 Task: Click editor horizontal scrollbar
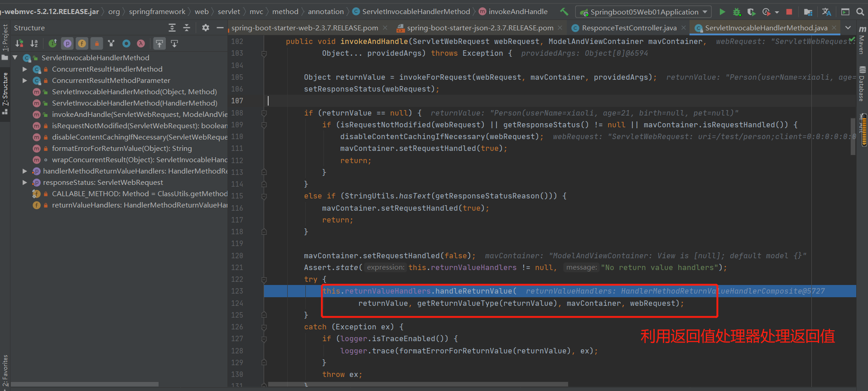418,384
